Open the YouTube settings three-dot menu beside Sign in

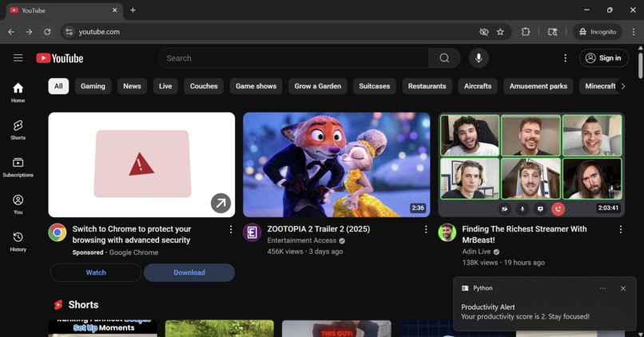tap(565, 58)
